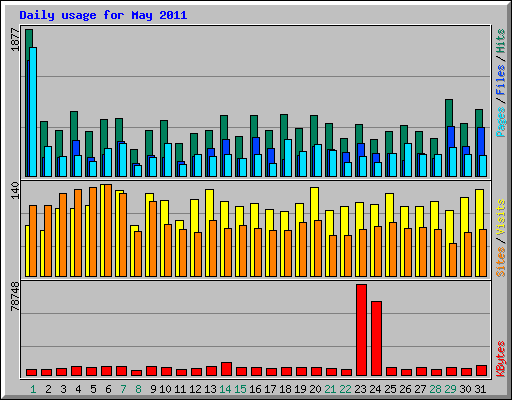The height and width of the screenshot is (400, 512).
Task: Click day '26' on the x-axis
Action: click(405, 389)
